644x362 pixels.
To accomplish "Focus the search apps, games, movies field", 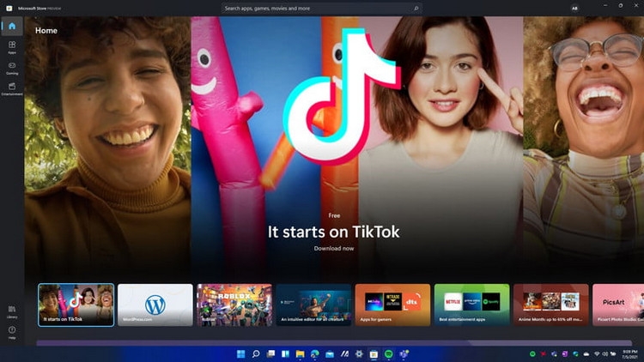I will (321, 9).
